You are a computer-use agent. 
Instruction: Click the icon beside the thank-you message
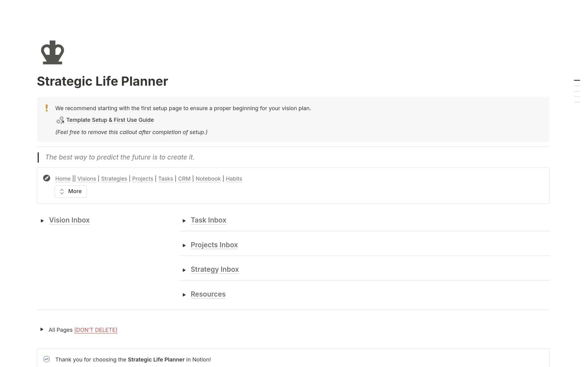point(47,359)
